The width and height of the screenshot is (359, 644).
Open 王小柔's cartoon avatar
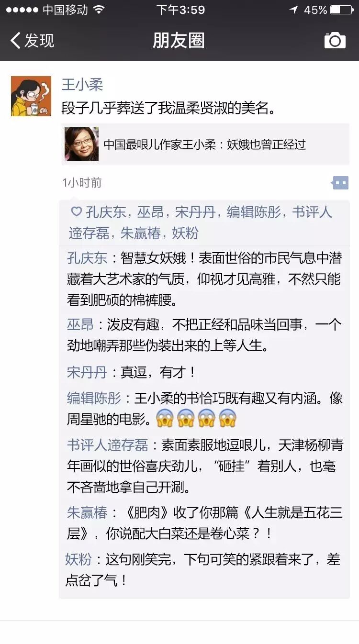[x=31, y=96]
